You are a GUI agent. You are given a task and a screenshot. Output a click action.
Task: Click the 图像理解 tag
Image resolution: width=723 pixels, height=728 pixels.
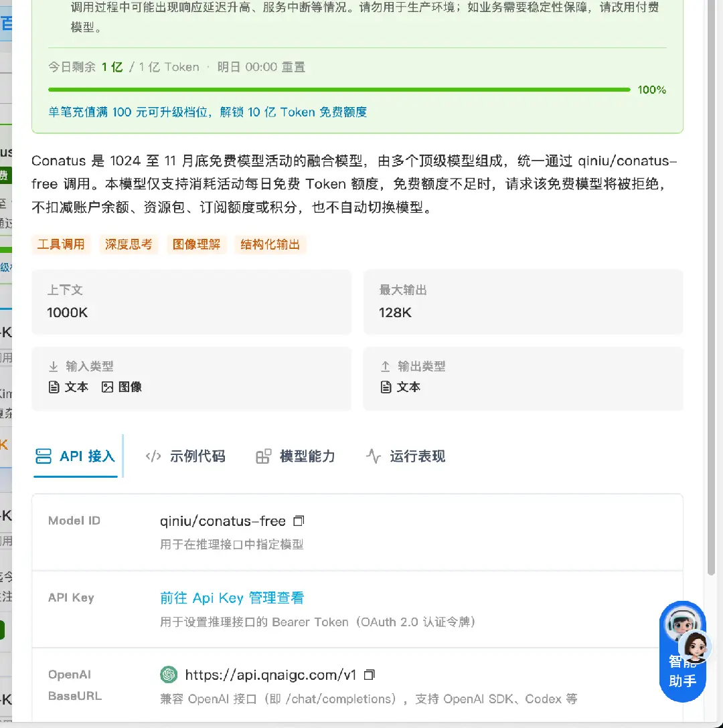point(197,244)
